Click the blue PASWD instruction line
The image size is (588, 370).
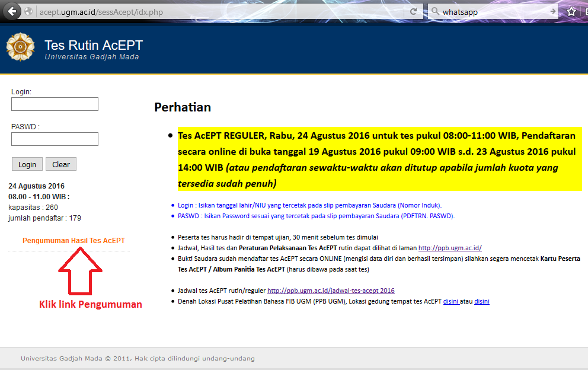[x=316, y=216]
